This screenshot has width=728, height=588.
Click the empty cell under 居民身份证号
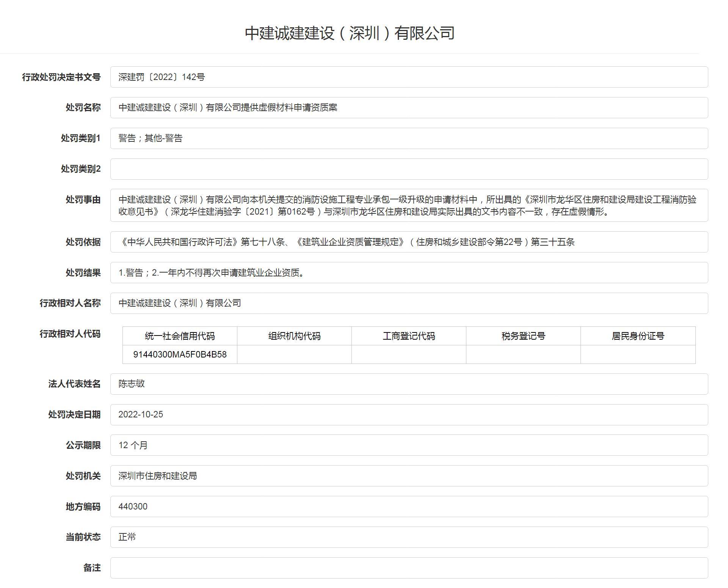(638, 354)
